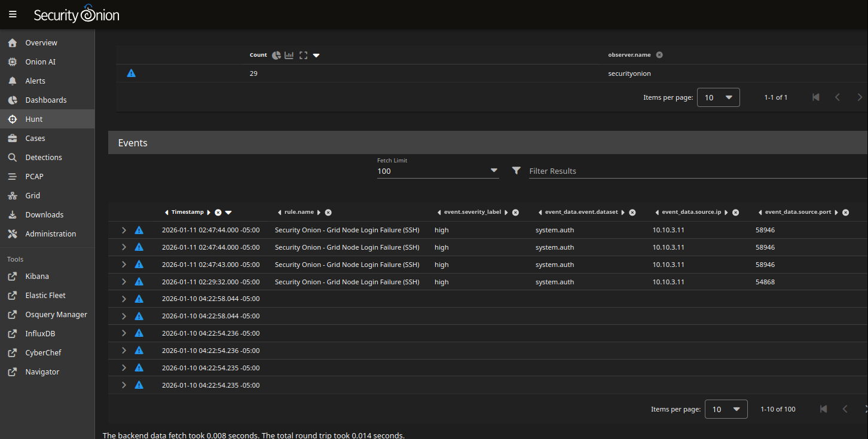This screenshot has width=868, height=439.
Task: Open Alerts in the sidebar
Action: pyautogui.click(x=35, y=81)
